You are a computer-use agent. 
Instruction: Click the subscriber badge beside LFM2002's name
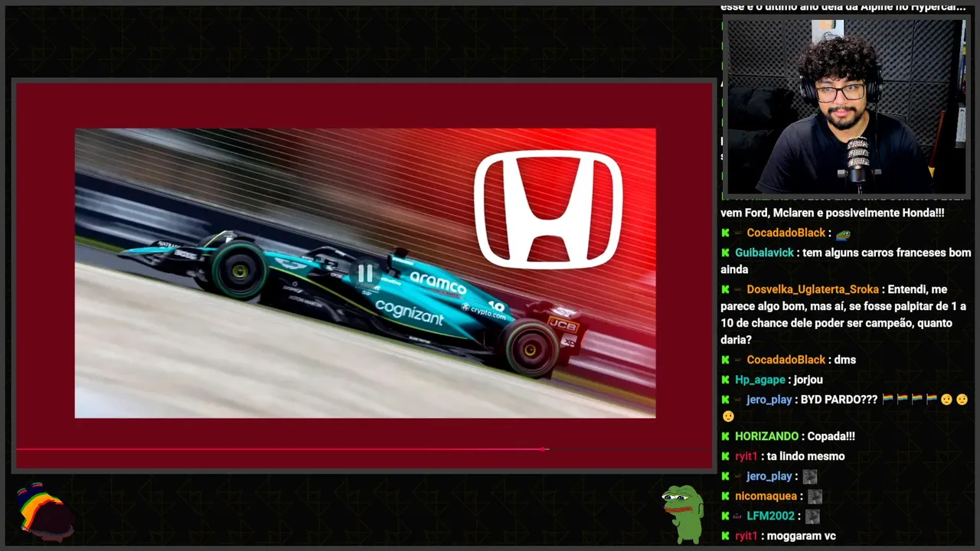[739, 516]
